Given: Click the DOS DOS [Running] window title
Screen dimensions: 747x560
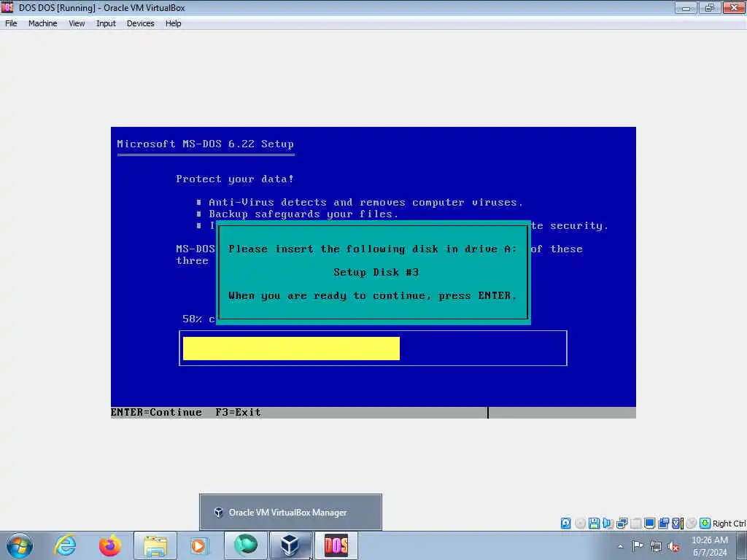Looking at the screenshot, I should click(x=101, y=7).
